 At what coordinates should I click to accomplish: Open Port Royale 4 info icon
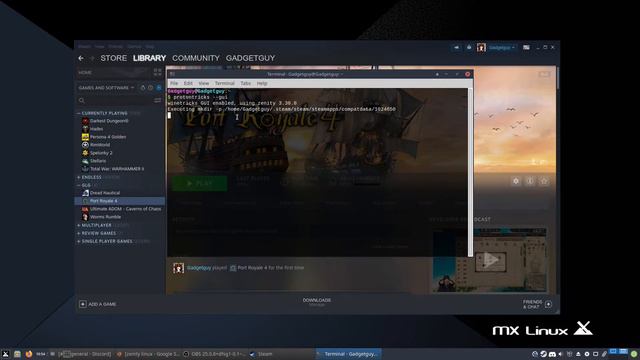[x=530, y=181]
